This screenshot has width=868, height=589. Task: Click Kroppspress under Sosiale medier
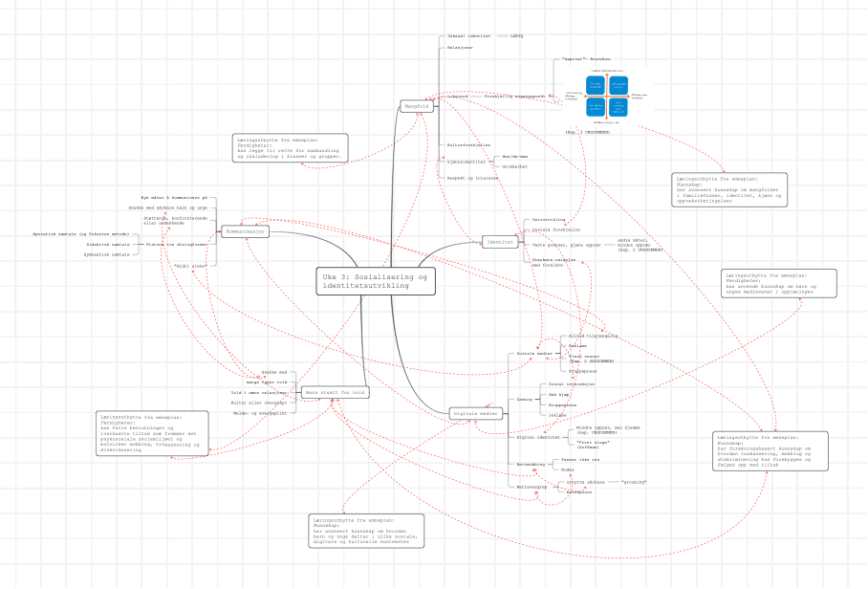(x=583, y=371)
